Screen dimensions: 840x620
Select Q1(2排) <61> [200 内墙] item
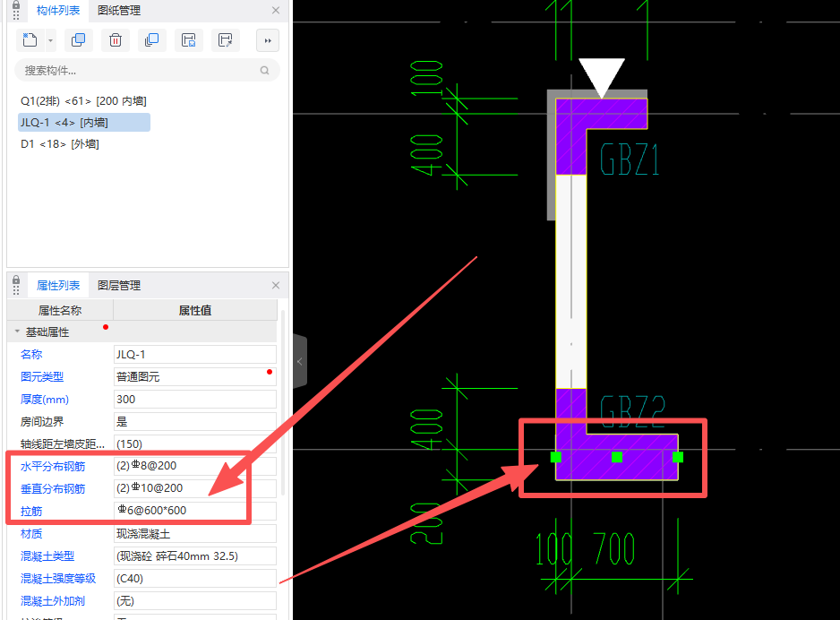point(83,100)
